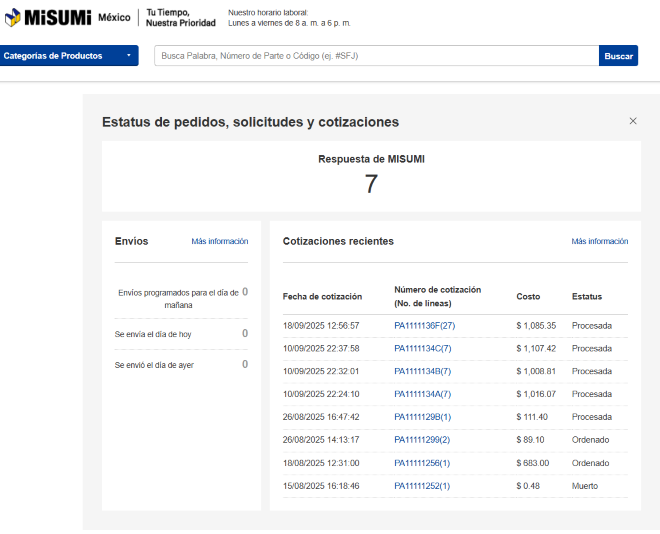Screen dimensions: 660x534
Task: Open quotation PA1111129B(1)
Action: coord(423,417)
